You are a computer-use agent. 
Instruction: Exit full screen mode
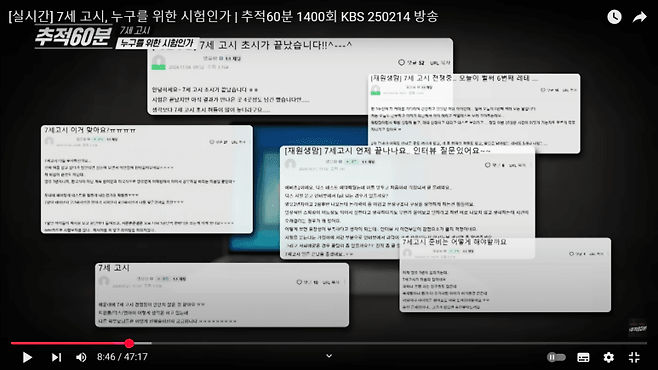pos(634,357)
